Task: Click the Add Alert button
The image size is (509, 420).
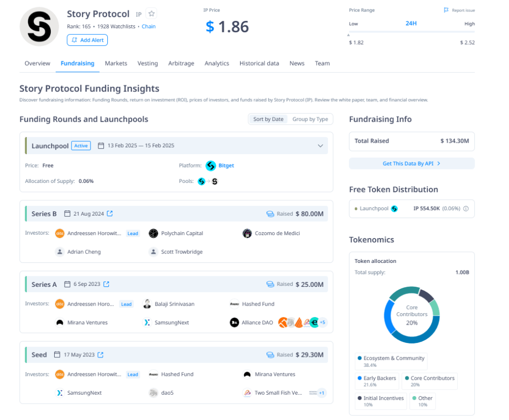Action: (87, 40)
